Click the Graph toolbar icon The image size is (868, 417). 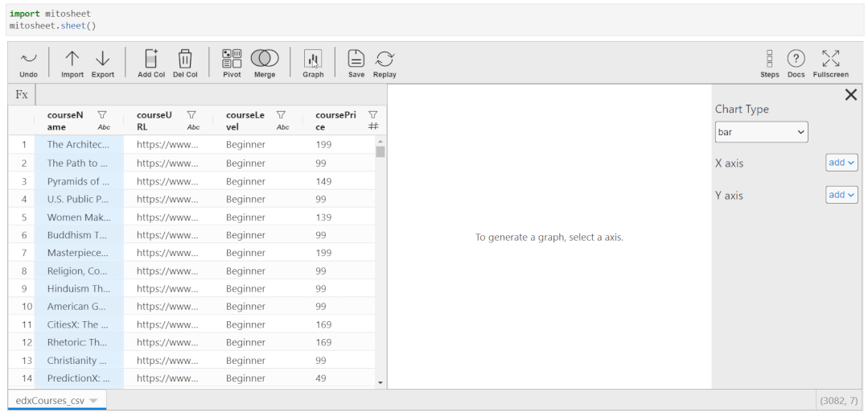coord(313,63)
